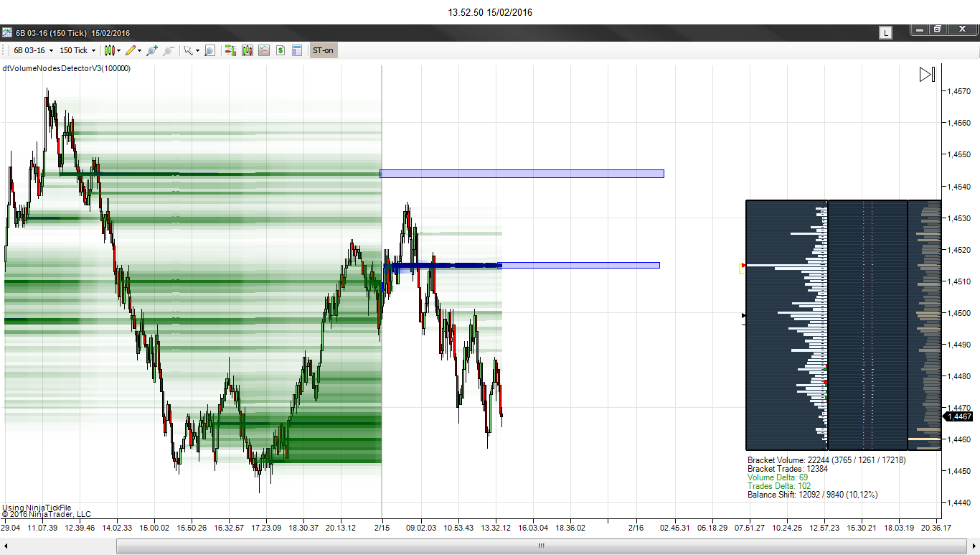Click the 2/16 date label on time axis
The image size is (980, 555).
636,528
